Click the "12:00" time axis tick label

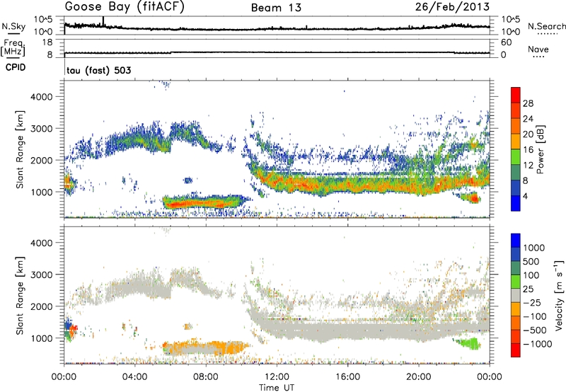pyautogui.click(x=277, y=377)
